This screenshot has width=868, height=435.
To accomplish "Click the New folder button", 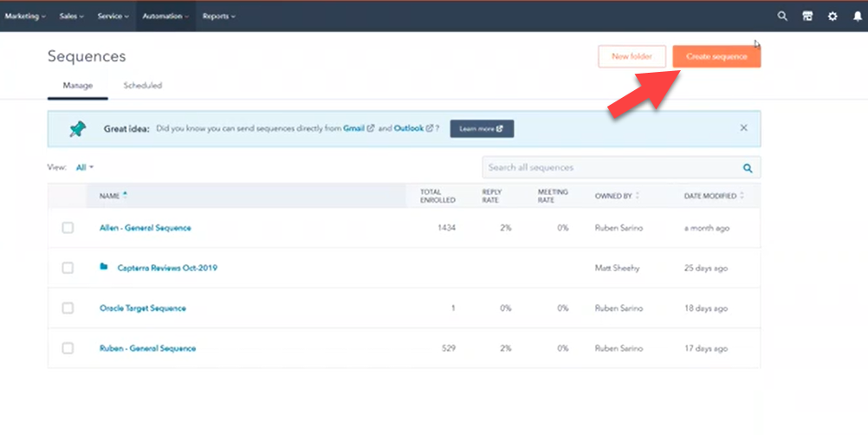I will (632, 56).
